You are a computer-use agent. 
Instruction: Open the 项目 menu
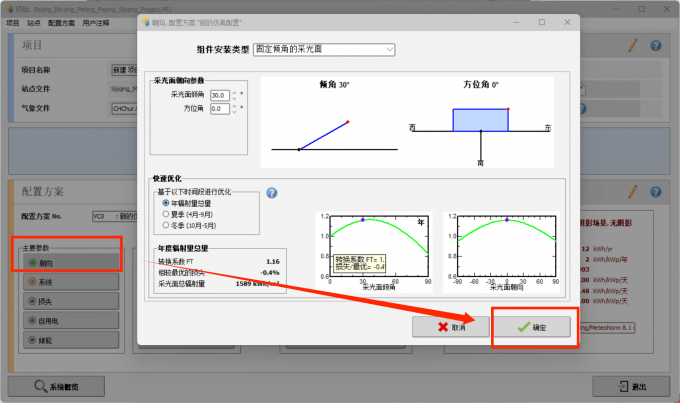click(13, 21)
